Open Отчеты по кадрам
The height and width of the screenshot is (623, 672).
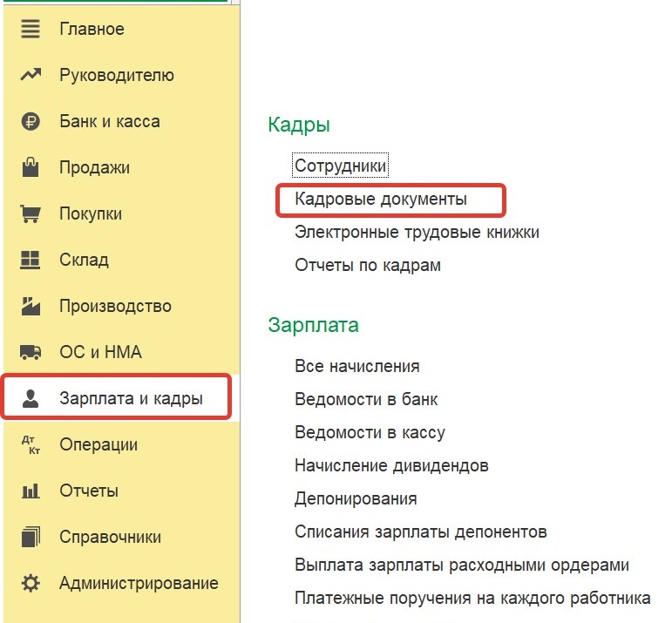(x=368, y=265)
